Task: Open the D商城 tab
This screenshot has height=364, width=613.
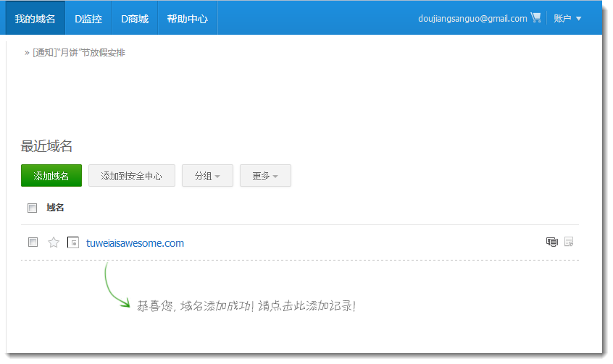Action: pos(134,19)
